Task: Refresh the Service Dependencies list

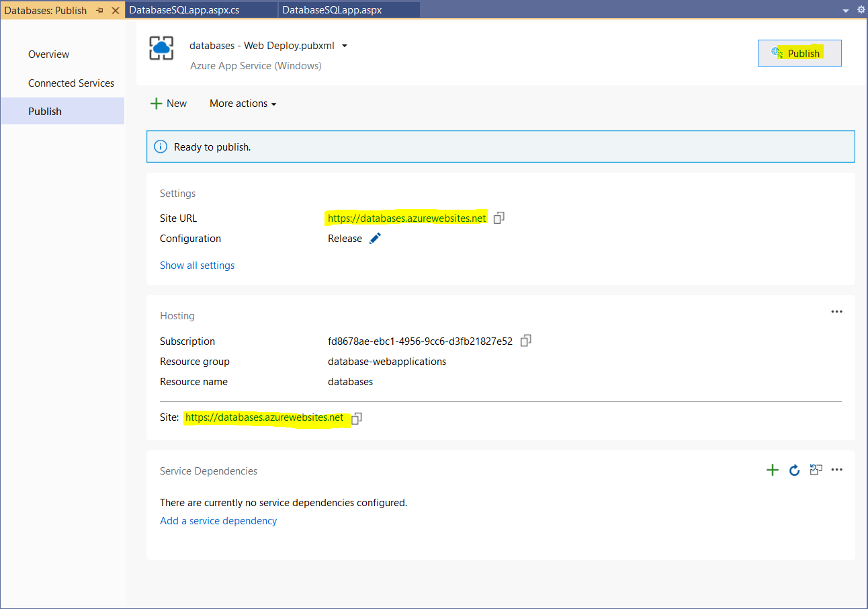Action: pos(794,470)
